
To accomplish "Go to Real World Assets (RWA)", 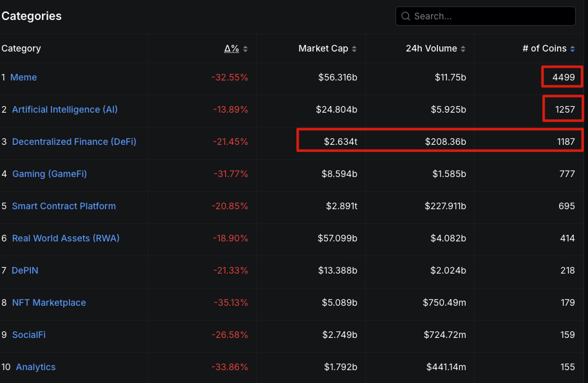I will tap(66, 238).
